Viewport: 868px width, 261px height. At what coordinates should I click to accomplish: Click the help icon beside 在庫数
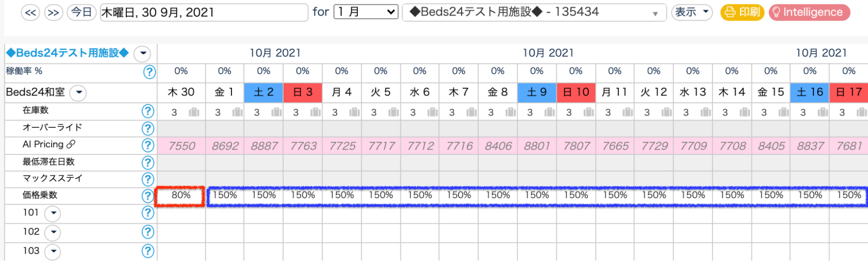[x=148, y=111]
